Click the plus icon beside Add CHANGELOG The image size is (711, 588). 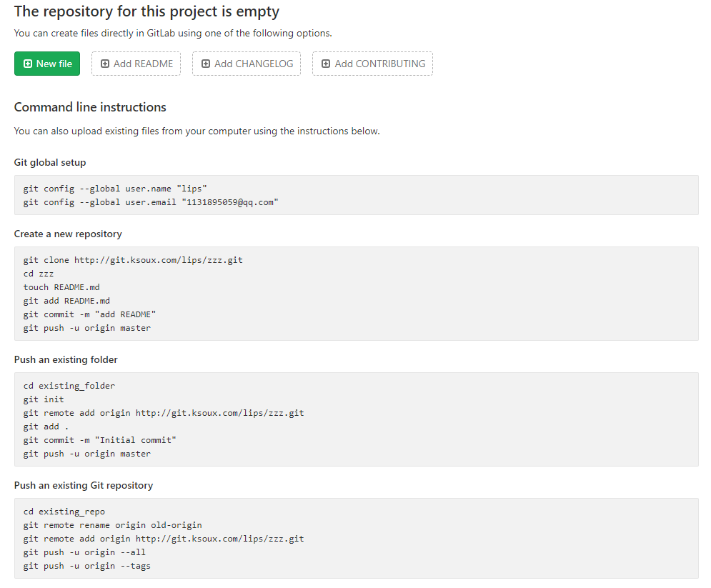point(206,64)
